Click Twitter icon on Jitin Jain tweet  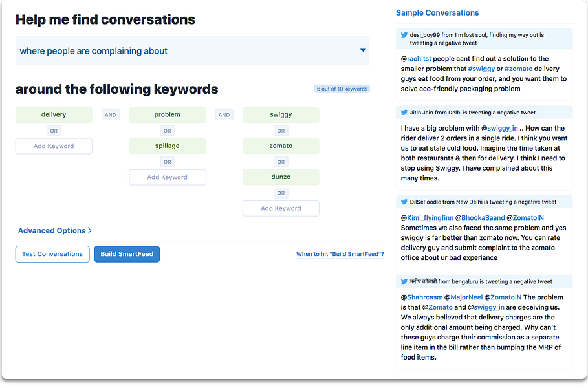click(x=404, y=113)
